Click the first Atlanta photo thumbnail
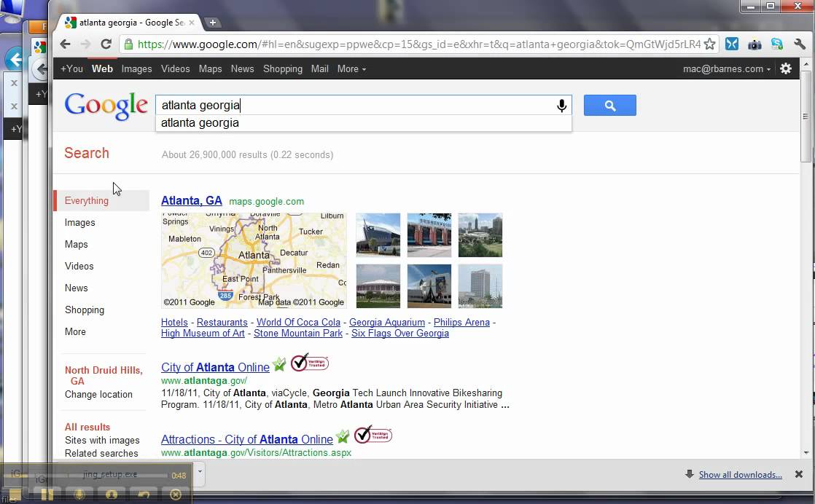 coord(378,235)
